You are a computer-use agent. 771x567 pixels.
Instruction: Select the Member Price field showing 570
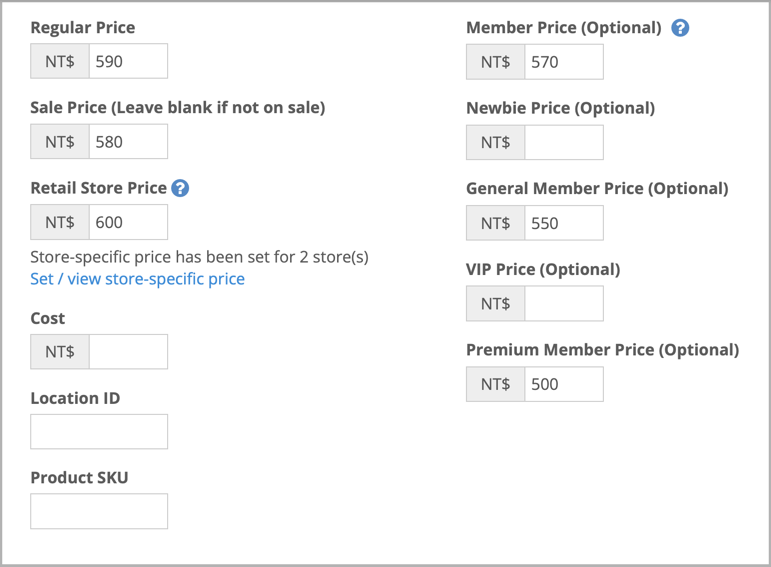[564, 62]
